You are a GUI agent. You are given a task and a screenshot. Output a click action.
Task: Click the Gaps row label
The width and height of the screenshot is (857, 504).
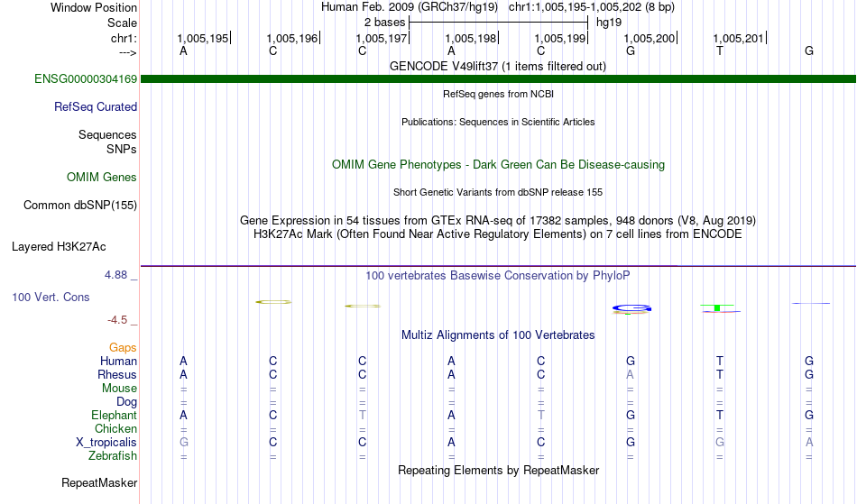pyautogui.click(x=123, y=348)
